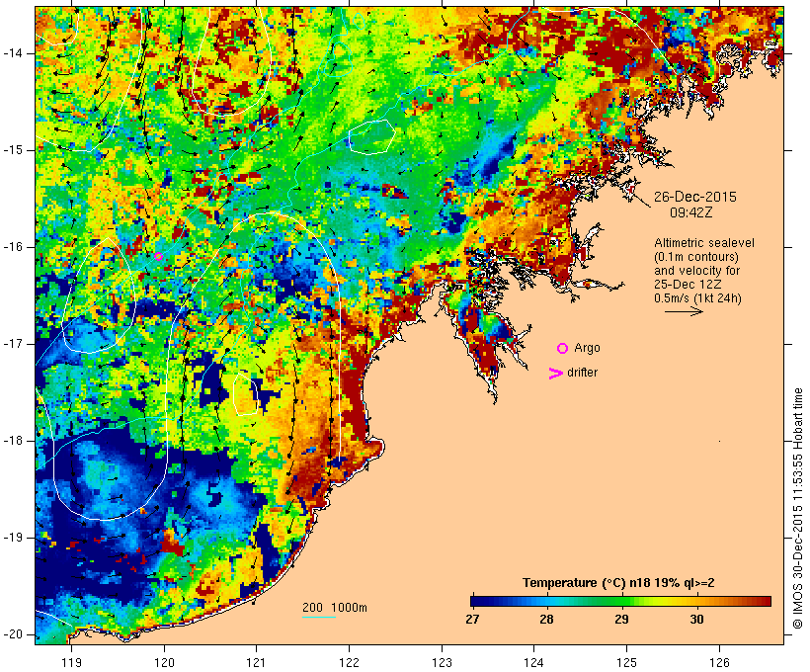This screenshot has width=810, height=672.
Task: Click longitude axis label '120'
Action: [x=164, y=662]
